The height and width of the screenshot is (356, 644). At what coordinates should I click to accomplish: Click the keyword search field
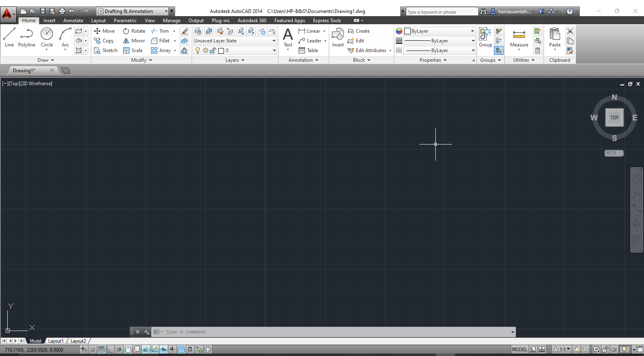[442, 12]
